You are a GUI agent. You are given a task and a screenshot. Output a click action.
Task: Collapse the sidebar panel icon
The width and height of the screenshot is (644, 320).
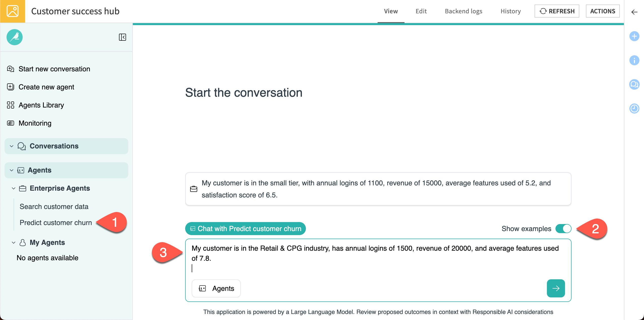pyautogui.click(x=123, y=37)
